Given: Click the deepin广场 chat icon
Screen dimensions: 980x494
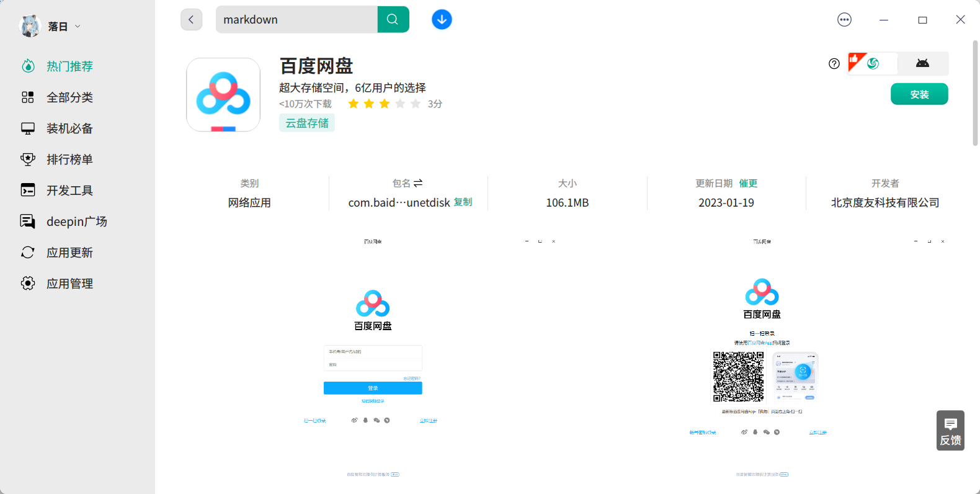Looking at the screenshot, I should pos(28,222).
